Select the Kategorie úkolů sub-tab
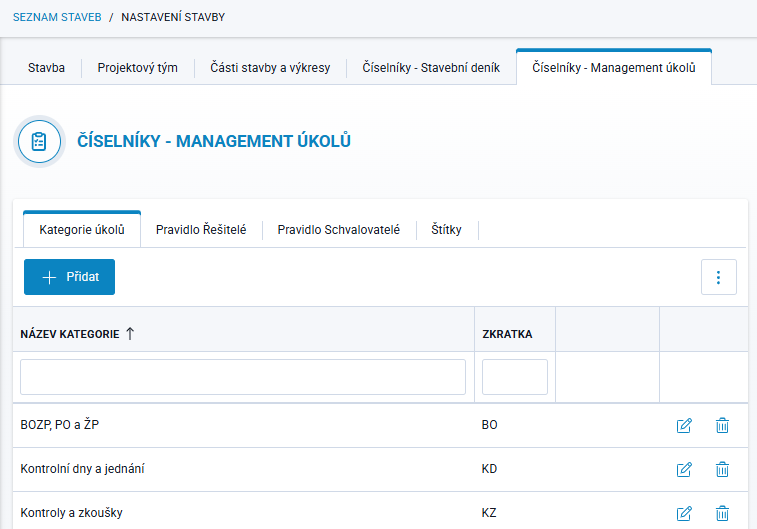 pyautogui.click(x=82, y=230)
